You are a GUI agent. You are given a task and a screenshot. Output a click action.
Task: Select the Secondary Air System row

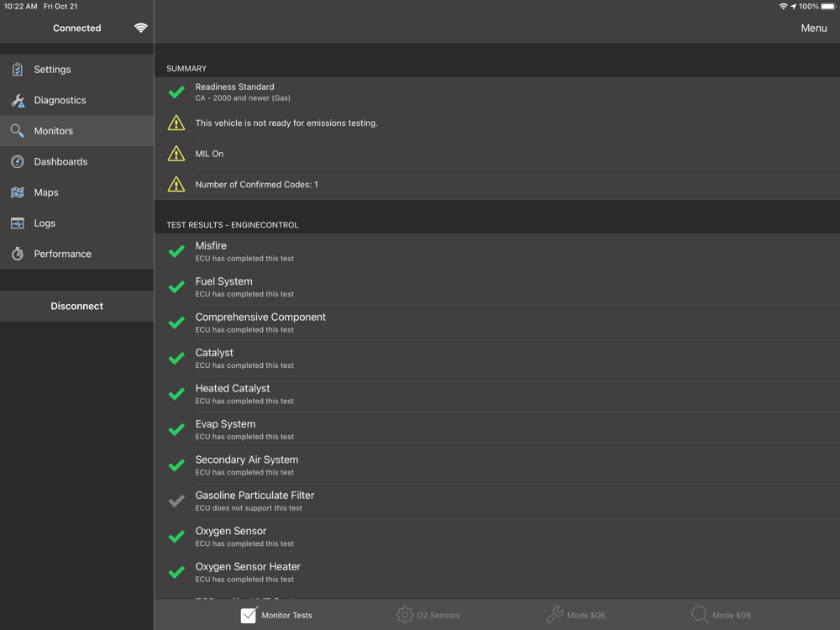pos(497,465)
